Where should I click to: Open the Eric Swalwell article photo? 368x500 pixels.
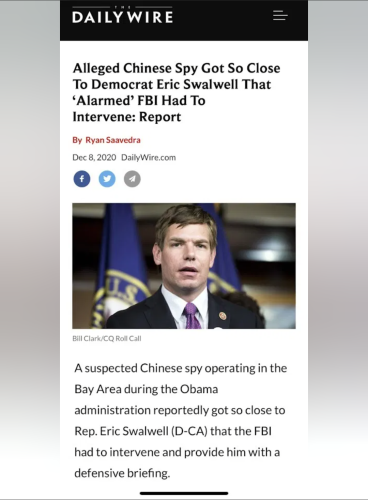pyautogui.click(x=184, y=266)
